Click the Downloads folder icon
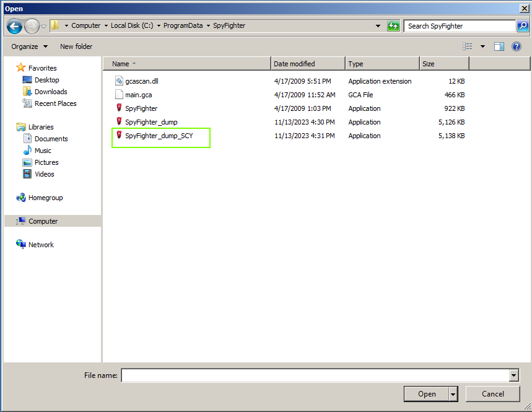 27,91
